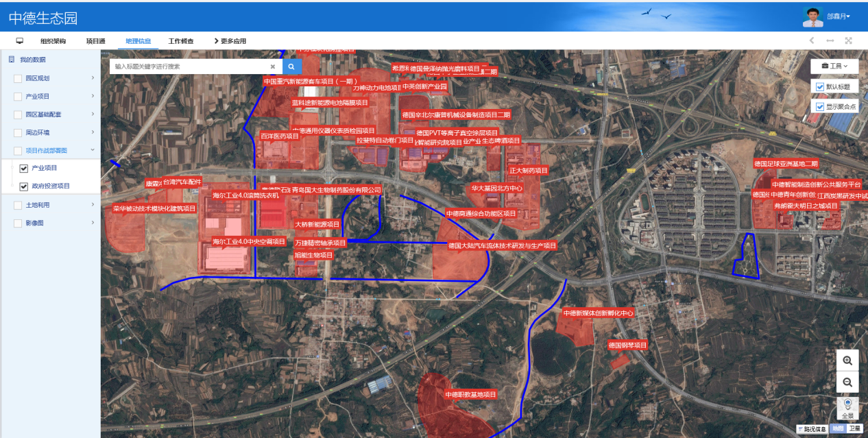Expand the 影像图 chevron
The height and width of the screenshot is (438, 868).
[93, 223]
